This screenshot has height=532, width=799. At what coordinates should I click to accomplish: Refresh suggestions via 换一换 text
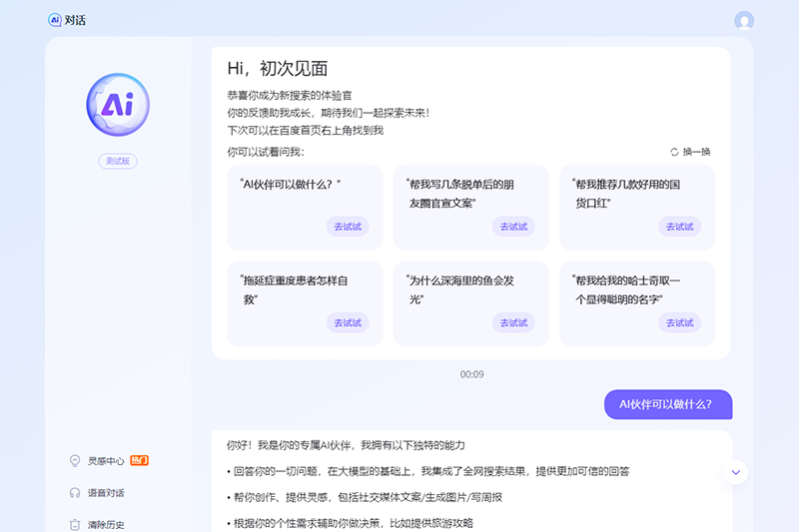(696, 152)
